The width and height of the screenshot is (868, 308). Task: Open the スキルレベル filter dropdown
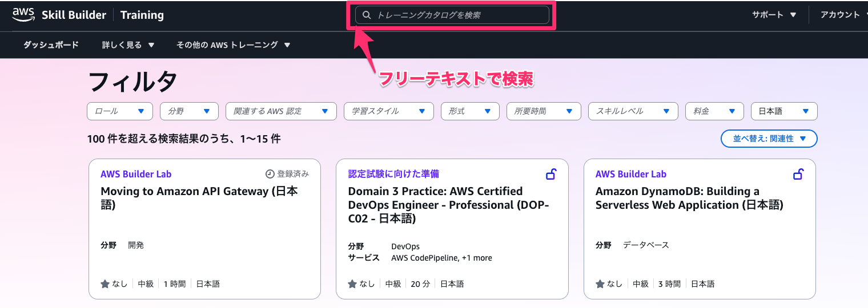tap(633, 111)
